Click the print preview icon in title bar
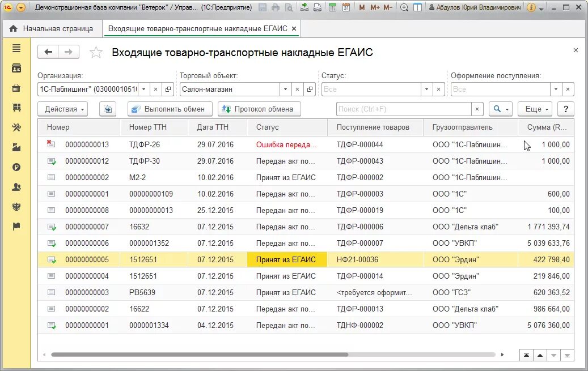The width and height of the screenshot is (588, 371). 289,7
